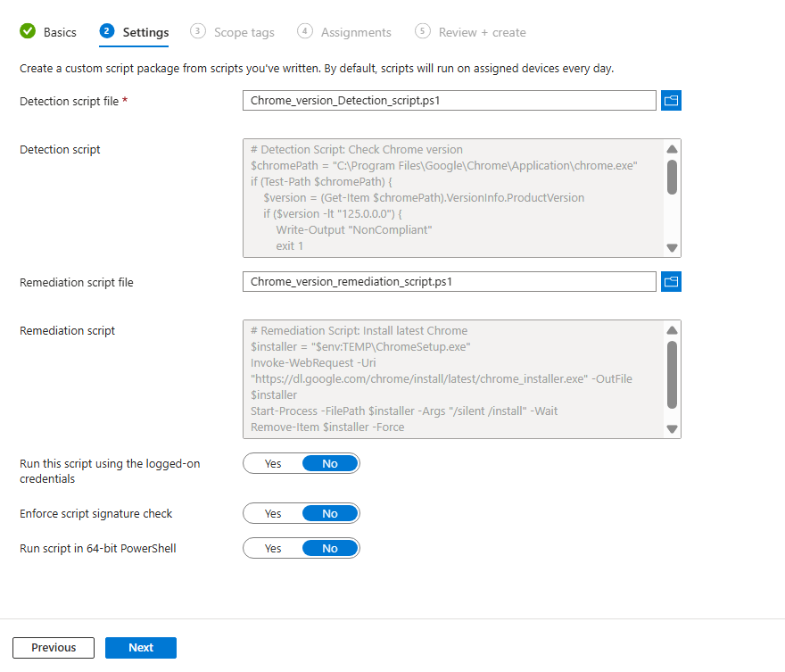The height and width of the screenshot is (672, 785).
Task: Set Enforce script signature check to Yes
Action: [273, 514]
